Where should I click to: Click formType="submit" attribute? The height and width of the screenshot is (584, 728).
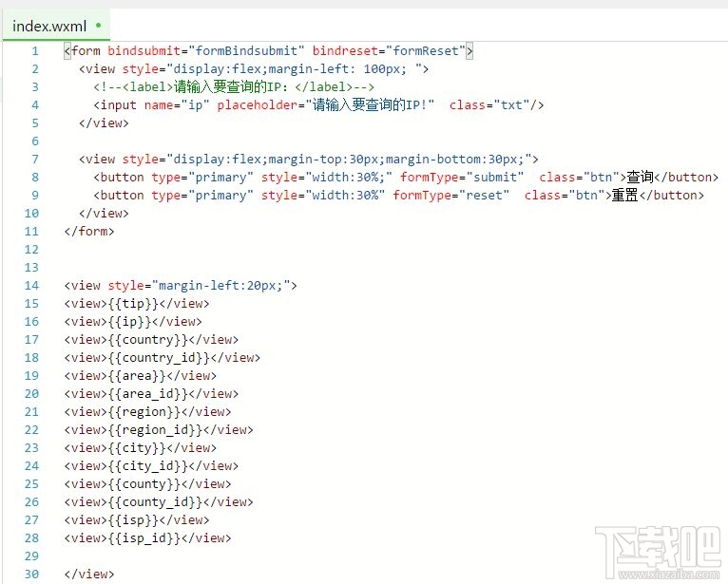point(462,178)
